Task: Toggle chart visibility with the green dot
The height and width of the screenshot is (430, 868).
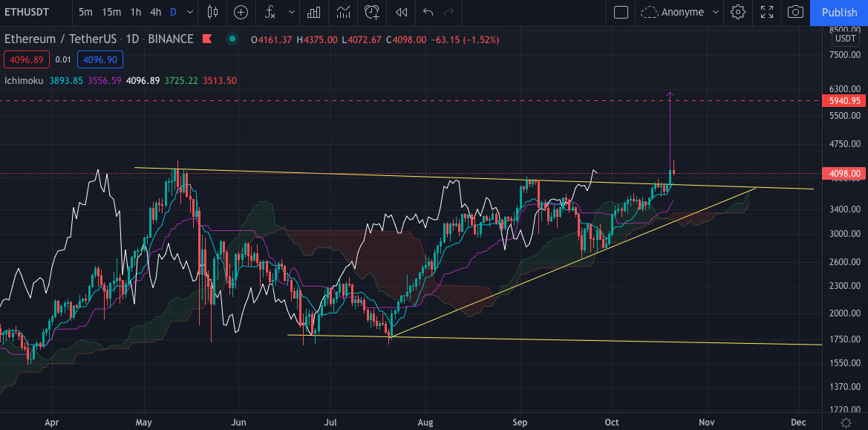Action: coord(232,39)
